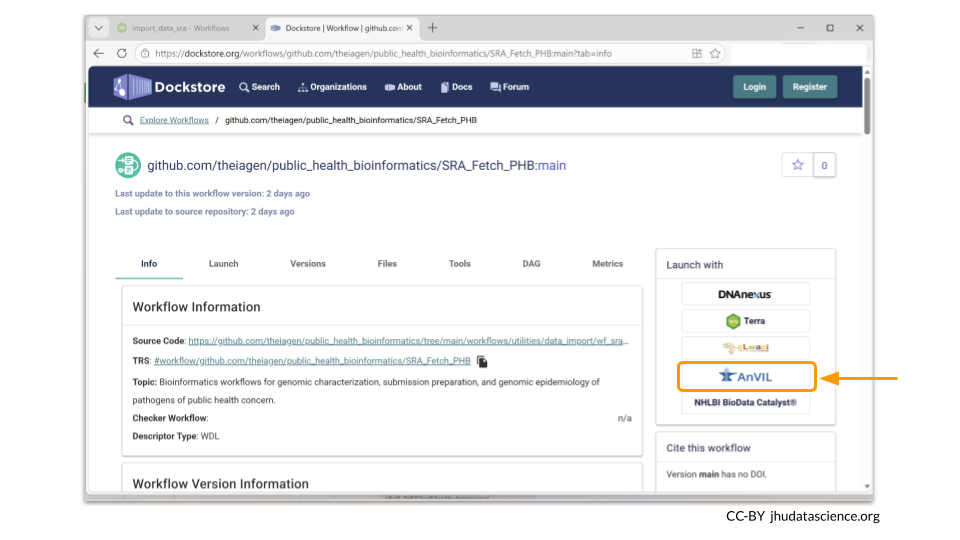960x540 pixels.
Task: Click the breadcrumb magnifier icon
Action: [128, 120]
